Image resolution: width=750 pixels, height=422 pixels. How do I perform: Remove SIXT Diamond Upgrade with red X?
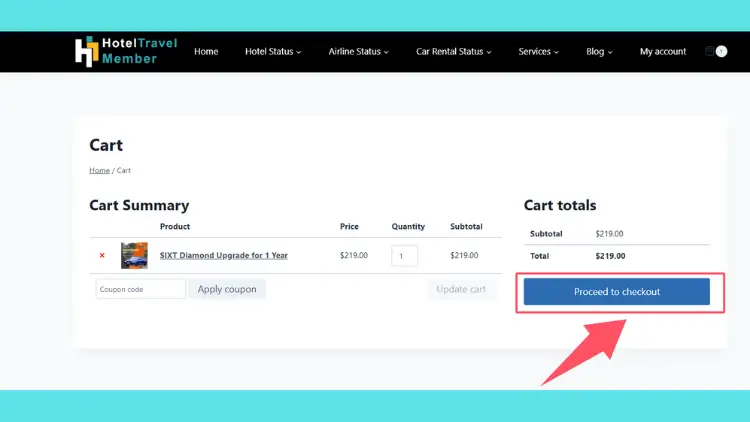click(x=102, y=255)
